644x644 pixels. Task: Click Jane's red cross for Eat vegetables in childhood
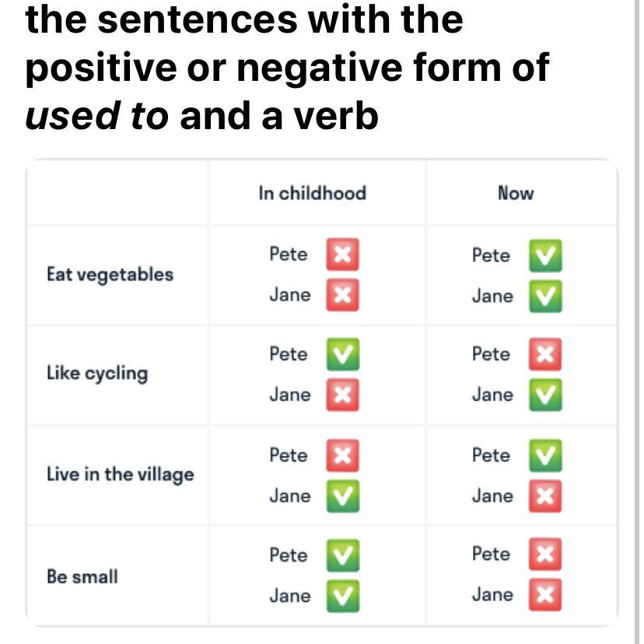[x=342, y=295]
